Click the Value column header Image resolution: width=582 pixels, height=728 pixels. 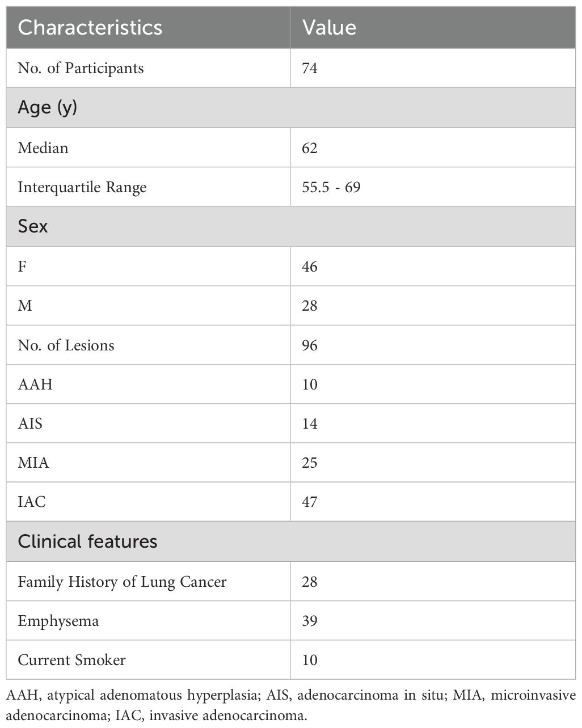329,28
